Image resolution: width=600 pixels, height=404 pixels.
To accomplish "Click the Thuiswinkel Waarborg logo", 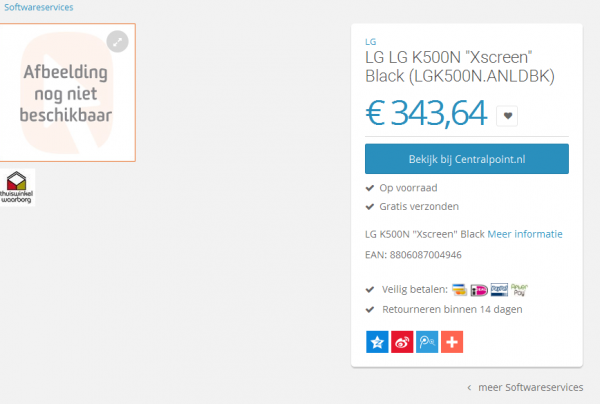I will pyautogui.click(x=19, y=187).
